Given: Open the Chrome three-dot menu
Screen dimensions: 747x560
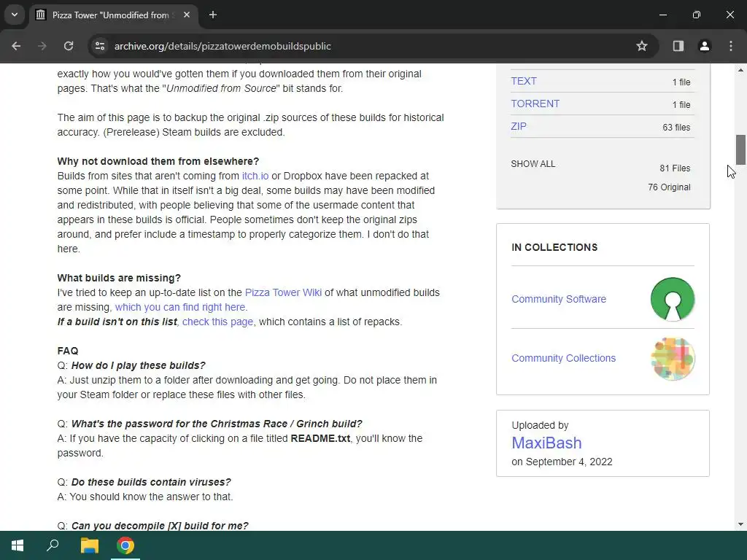Looking at the screenshot, I should 731,46.
